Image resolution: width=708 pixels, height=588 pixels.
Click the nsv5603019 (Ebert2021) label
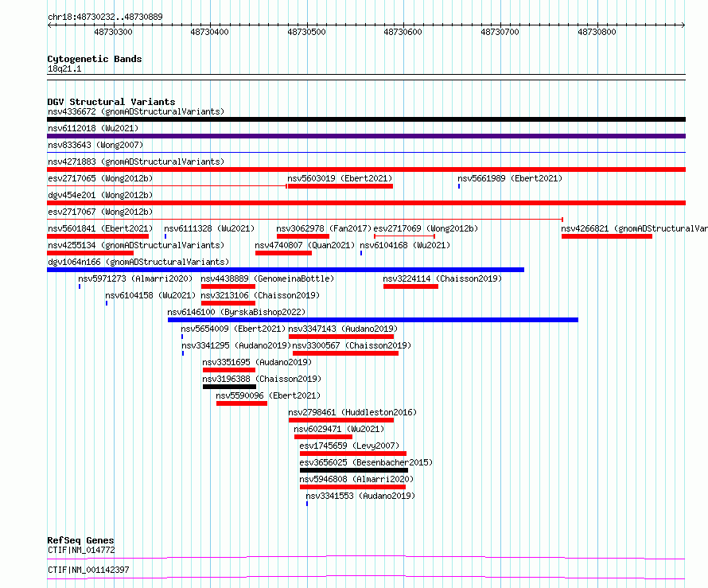point(340,178)
